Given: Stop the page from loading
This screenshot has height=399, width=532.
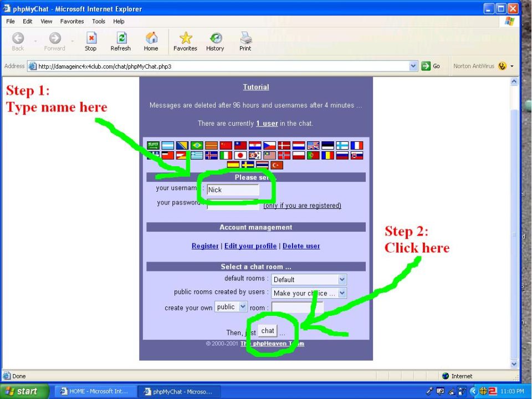Looking at the screenshot, I should point(90,42).
